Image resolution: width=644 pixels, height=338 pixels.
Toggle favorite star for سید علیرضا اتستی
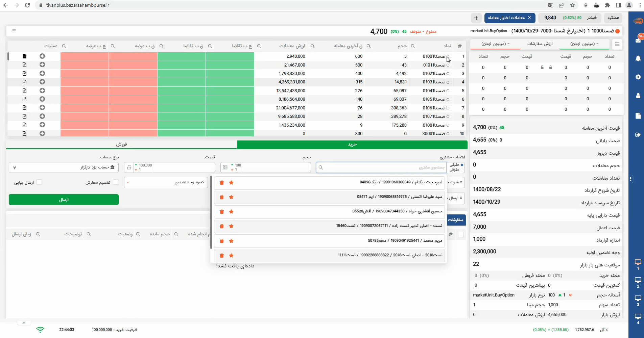point(231,197)
